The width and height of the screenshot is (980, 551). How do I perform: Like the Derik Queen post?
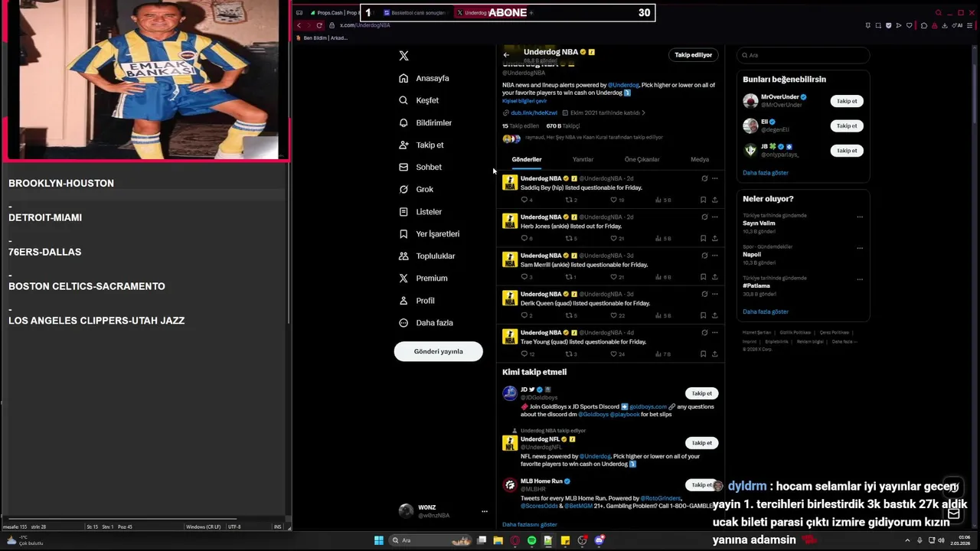pyautogui.click(x=613, y=315)
